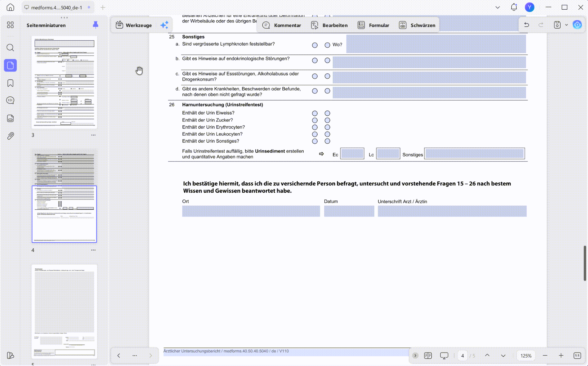Open the form fields sidebar icon
Screen dimensions: 588x366
pos(10,118)
